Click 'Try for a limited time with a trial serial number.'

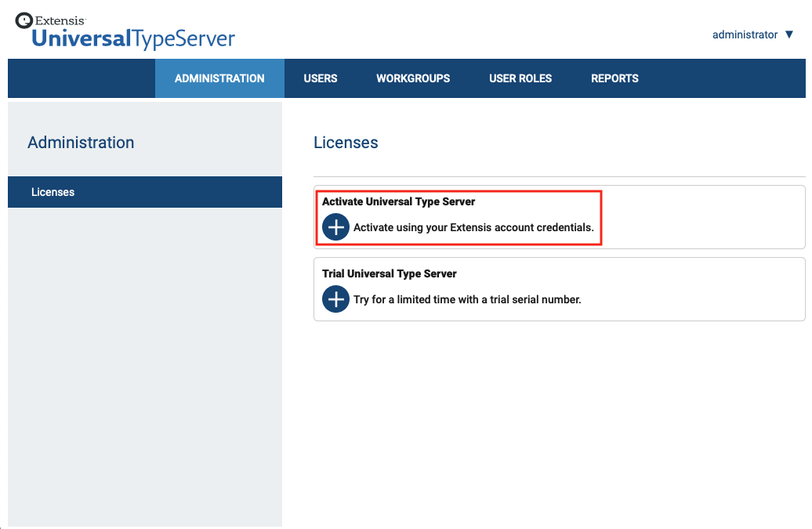pyautogui.click(x=467, y=299)
